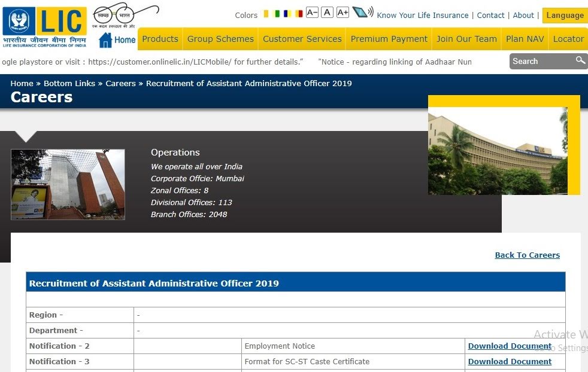The width and height of the screenshot is (588, 372).
Task: Click the screen reader access icon
Action: coord(363,12)
